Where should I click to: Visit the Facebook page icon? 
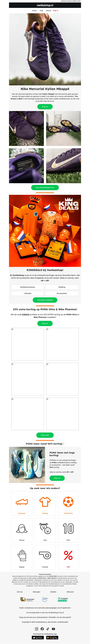(x=42, y=629)
